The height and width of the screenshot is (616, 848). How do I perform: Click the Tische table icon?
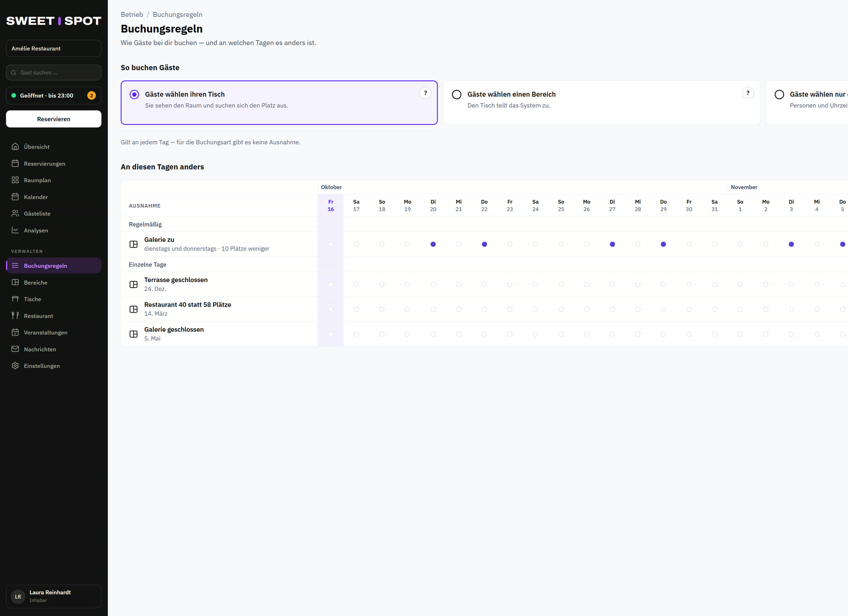[15, 299]
